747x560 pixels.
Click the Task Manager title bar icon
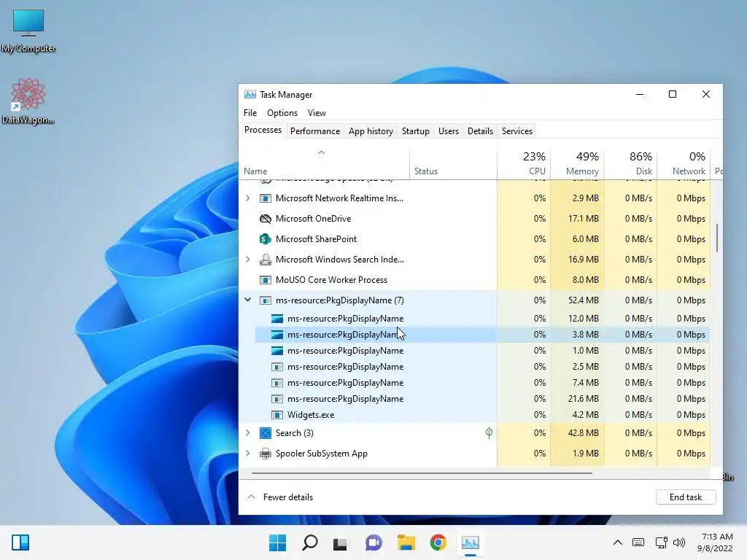(250, 94)
